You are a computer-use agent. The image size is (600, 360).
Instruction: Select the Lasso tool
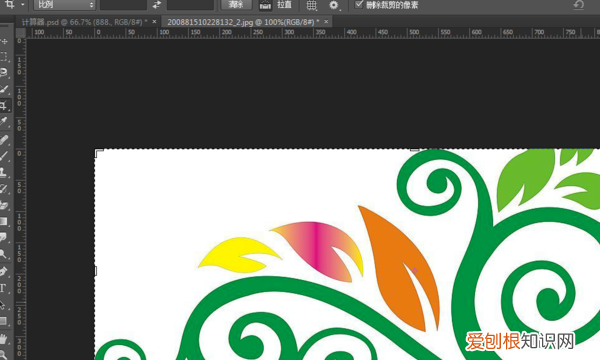(4, 72)
